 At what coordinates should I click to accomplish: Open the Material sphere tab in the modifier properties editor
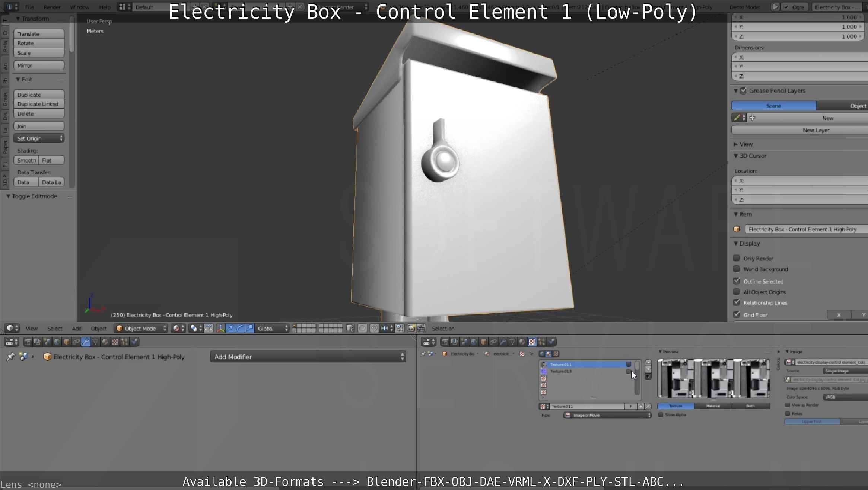105,342
